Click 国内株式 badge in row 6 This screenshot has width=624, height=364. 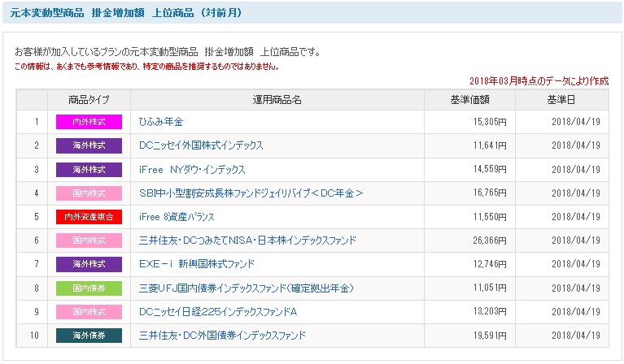(x=89, y=240)
